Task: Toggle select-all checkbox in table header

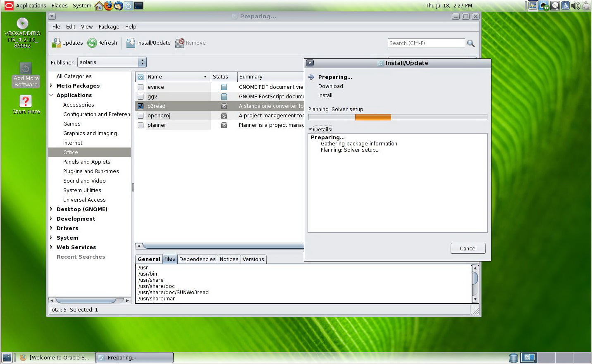Action: pos(141,77)
